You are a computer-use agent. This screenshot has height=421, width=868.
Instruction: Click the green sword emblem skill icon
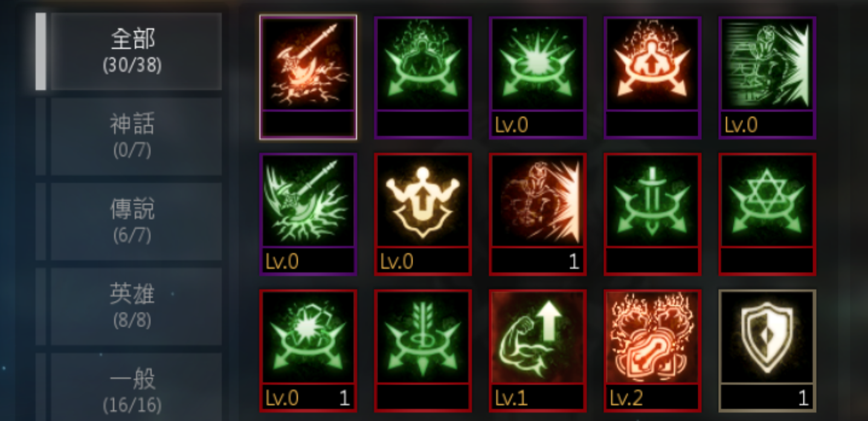point(652,214)
